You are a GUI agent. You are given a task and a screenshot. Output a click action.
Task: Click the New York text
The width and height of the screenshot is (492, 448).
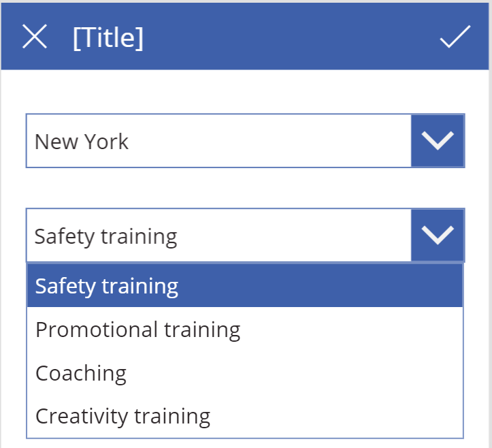point(81,142)
